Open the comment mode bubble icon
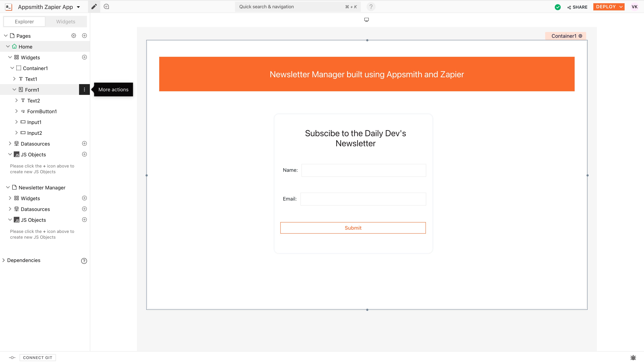The width and height of the screenshot is (644, 363). 106,7
